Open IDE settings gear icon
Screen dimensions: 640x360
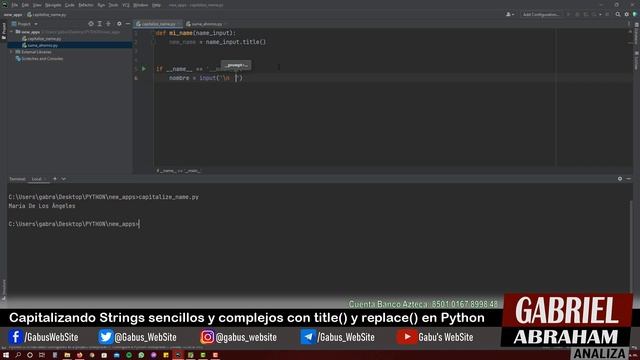[627, 15]
